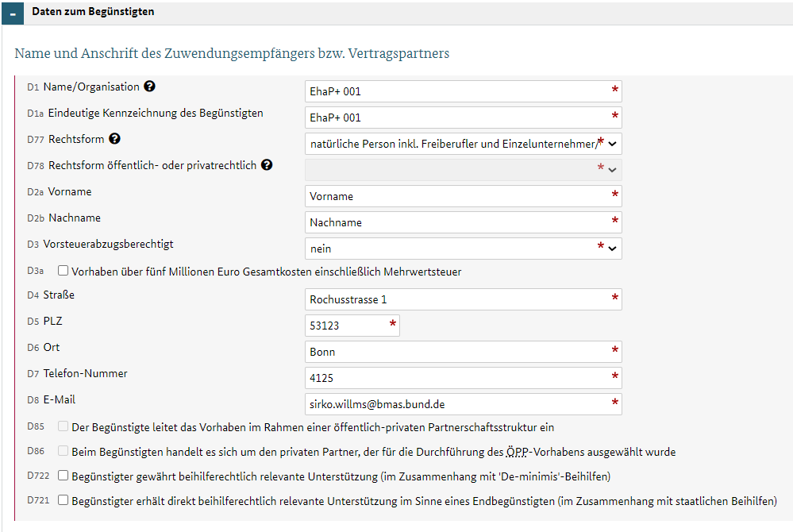Tick D3a 'Vorhaben über fünf Millionen Euro' checkbox
The height and width of the screenshot is (532, 793).
(x=64, y=271)
